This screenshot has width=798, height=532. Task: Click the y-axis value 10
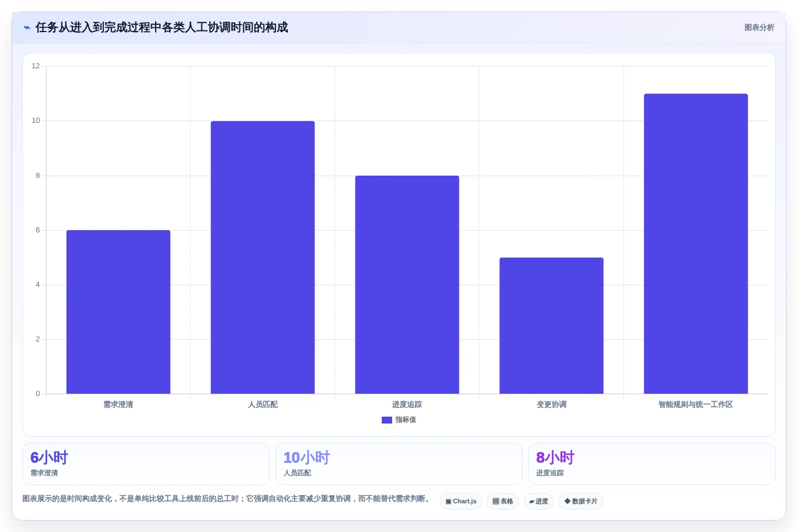pos(36,121)
